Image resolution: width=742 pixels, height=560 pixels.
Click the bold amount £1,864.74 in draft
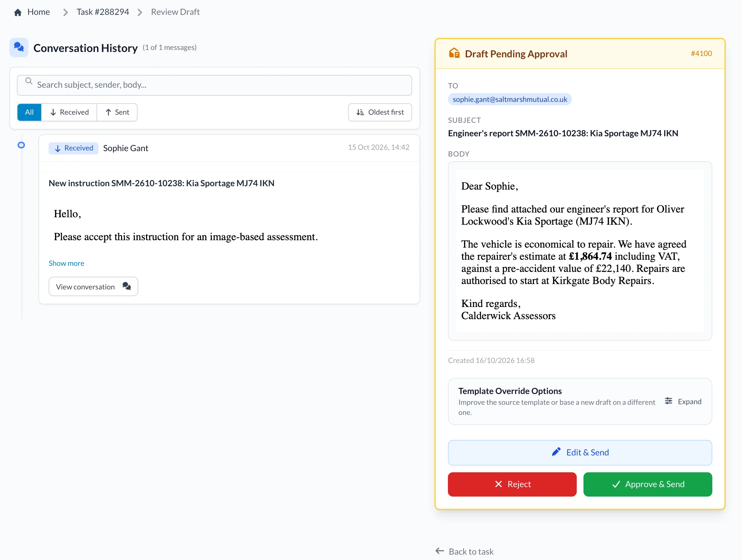590,256
